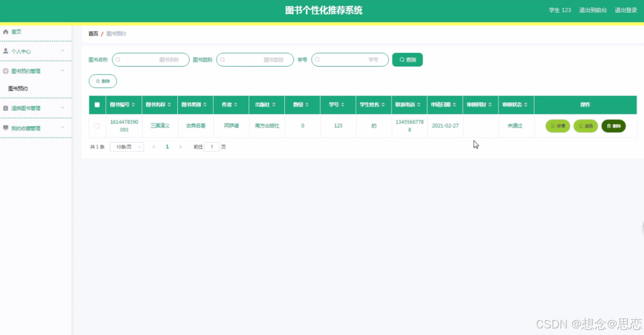Click 详情 button in 三国演义 row
Screen dimensions: 644x335
pos(558,126)
